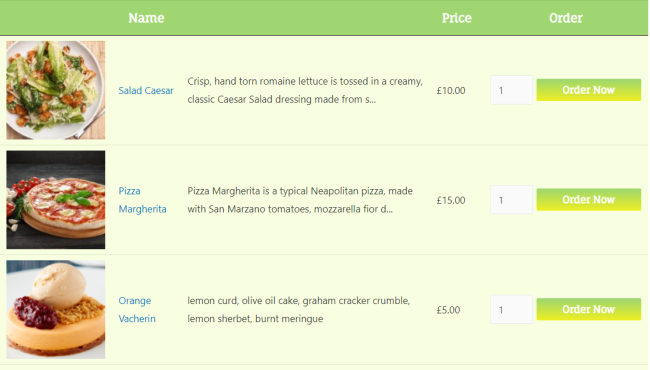Follow the Salad Caesar name link

[x=146, y=90]
